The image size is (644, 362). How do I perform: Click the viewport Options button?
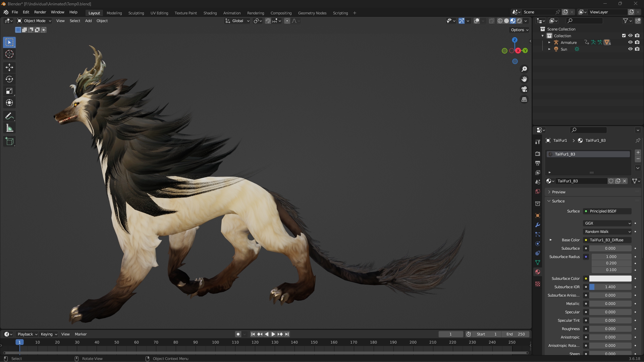pos(519,30)
